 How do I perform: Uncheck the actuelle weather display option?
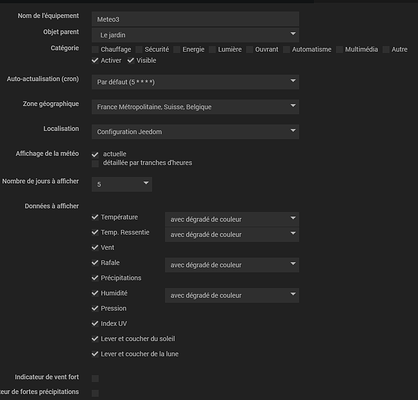point(95,154)
